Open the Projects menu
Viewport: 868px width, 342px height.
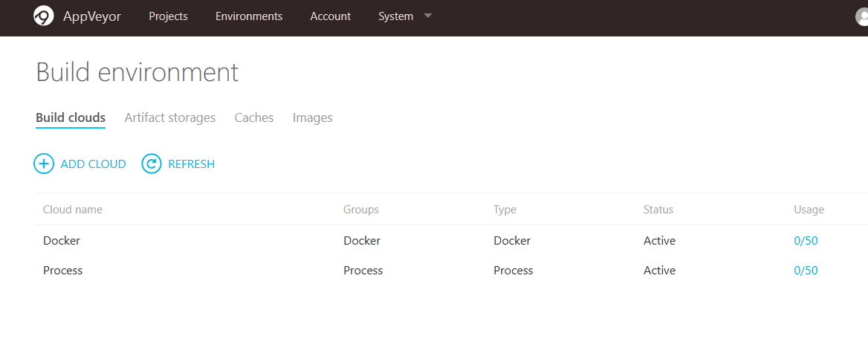click(x=168, y=16)
